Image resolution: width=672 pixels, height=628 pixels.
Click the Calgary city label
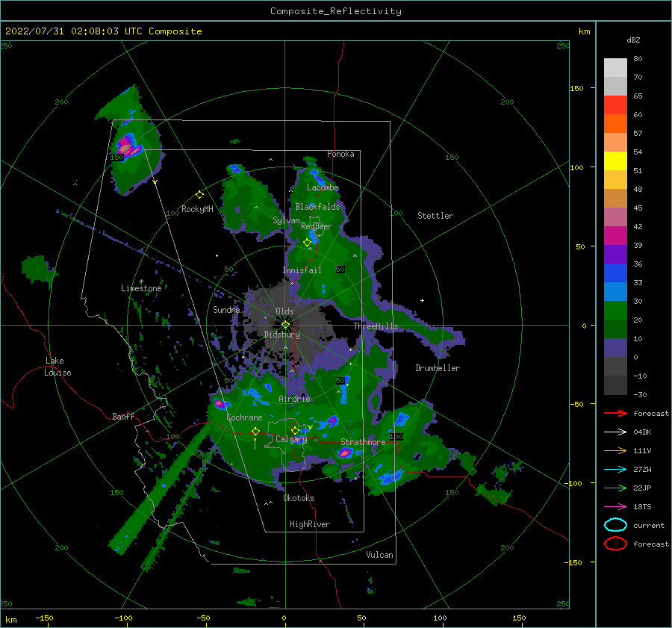[291, 439]
